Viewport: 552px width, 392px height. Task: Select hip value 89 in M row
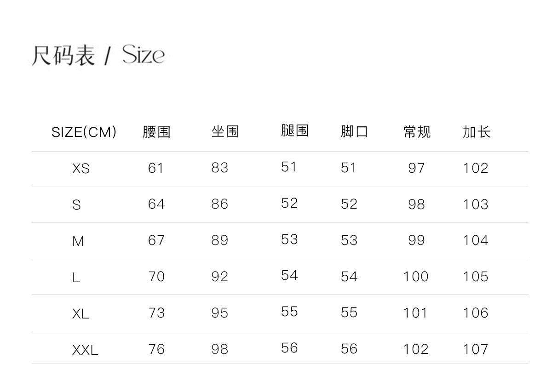pyautogui.click(x=220, y=240)
